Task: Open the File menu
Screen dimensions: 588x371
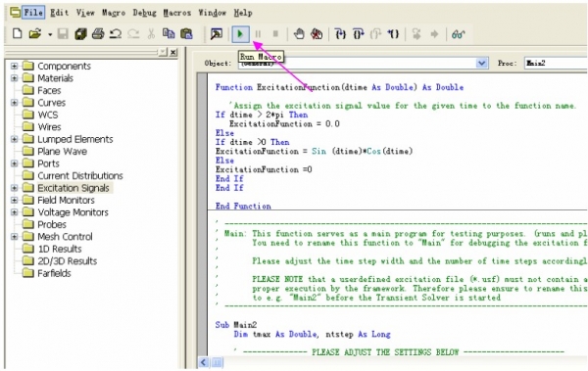Action: tap(33, 13)
